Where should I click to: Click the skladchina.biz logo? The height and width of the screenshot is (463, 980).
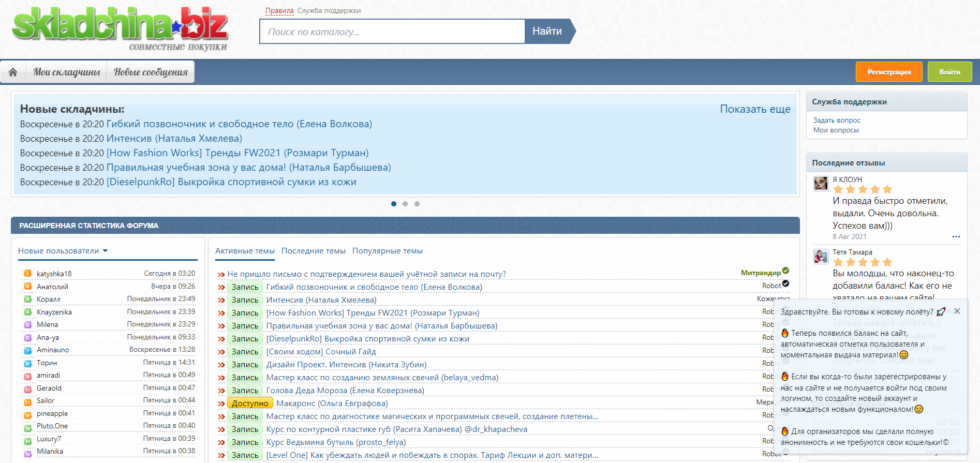(x=120, y=28)
